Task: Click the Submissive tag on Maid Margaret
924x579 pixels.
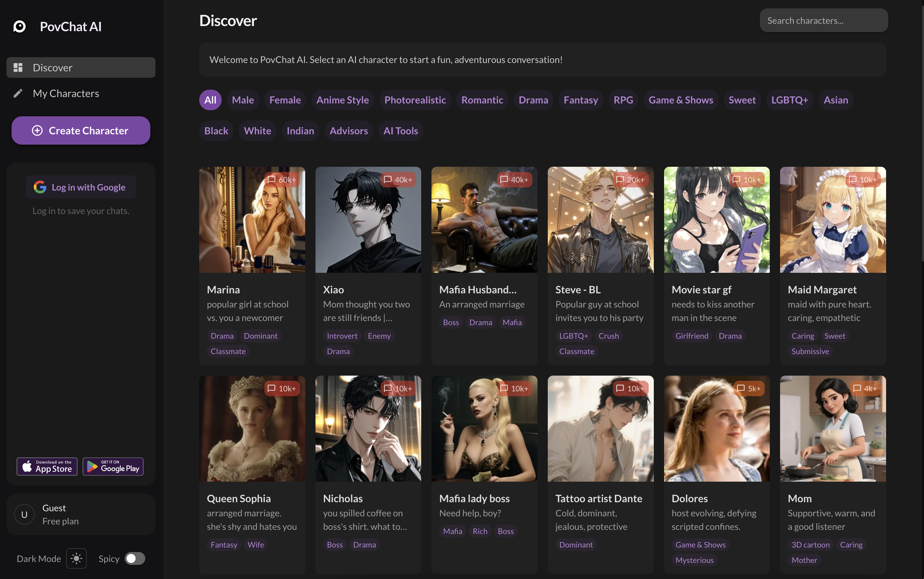Action: (x=810, y=351)
